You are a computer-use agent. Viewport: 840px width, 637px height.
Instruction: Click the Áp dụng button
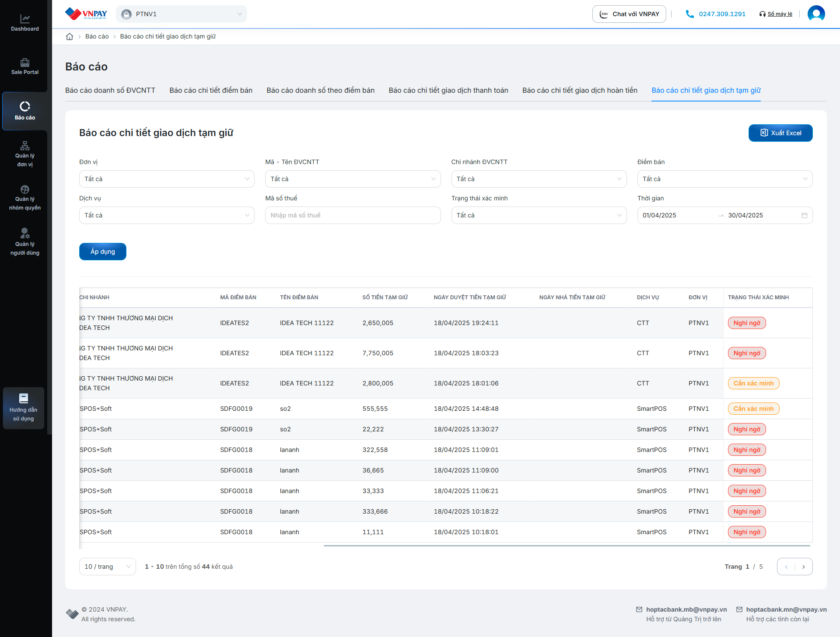tap(103, 252)
